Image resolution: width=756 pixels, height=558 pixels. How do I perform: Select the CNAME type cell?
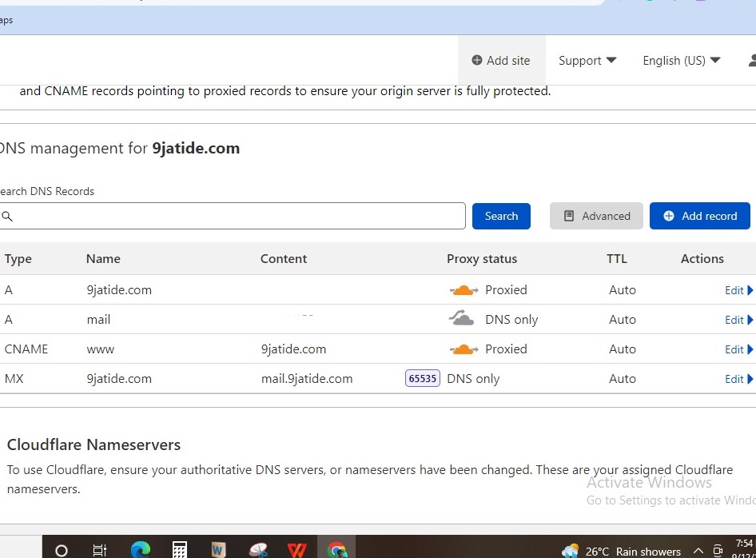coord(26,349)
